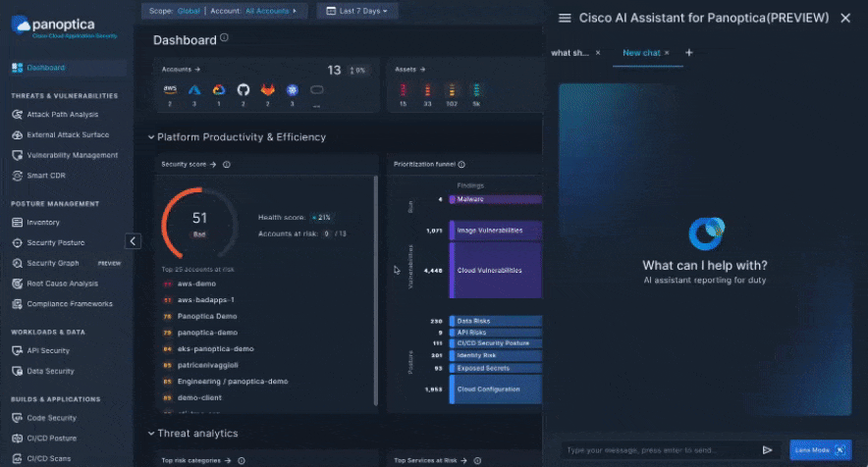Click the Image Vulnerabilities funnel bar

coord(496,231)
